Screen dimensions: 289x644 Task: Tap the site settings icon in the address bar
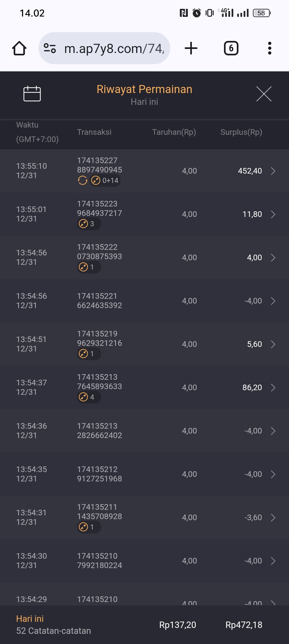click(50, 48)
